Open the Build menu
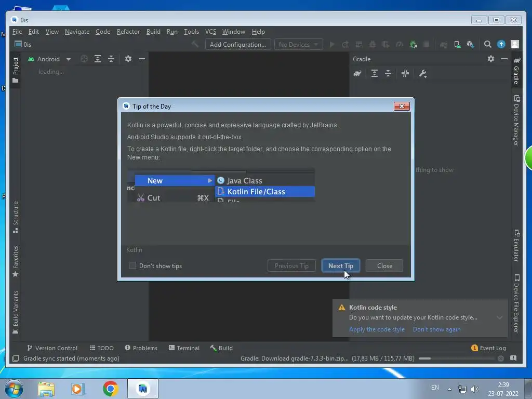Viewport: 532px width, 399px height. [x=153, y=32]
